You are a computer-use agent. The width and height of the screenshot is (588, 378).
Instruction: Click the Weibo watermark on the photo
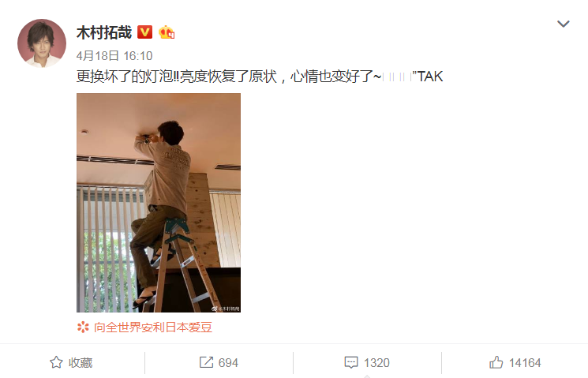pos(226,309)
